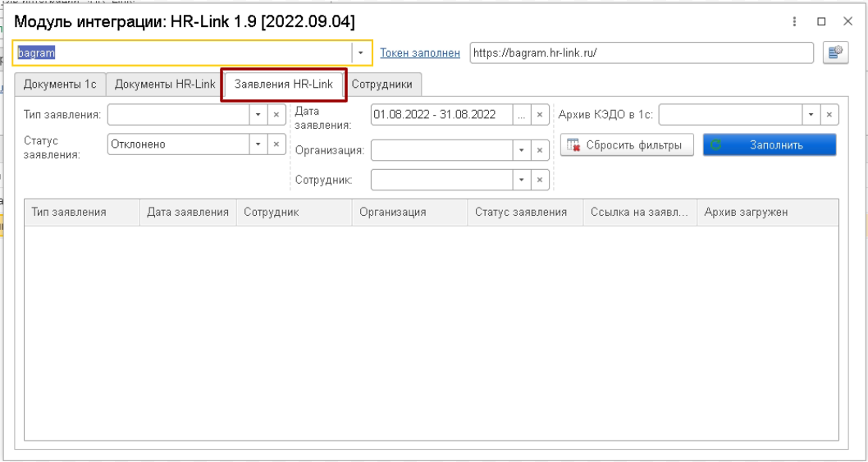Clear the Статус заявления filter with its x
The image size is (868, 462).
pos(276,144)
